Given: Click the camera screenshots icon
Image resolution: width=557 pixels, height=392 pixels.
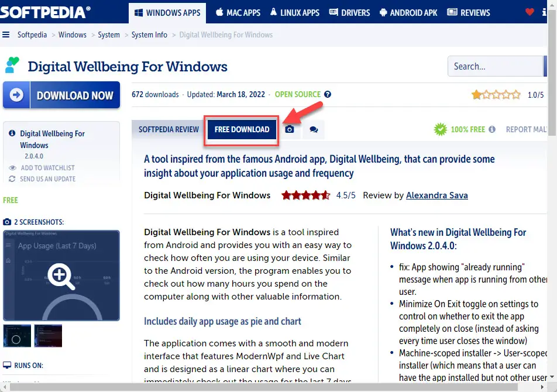Looking at the screenshot, I should click(x=289, y=129).
